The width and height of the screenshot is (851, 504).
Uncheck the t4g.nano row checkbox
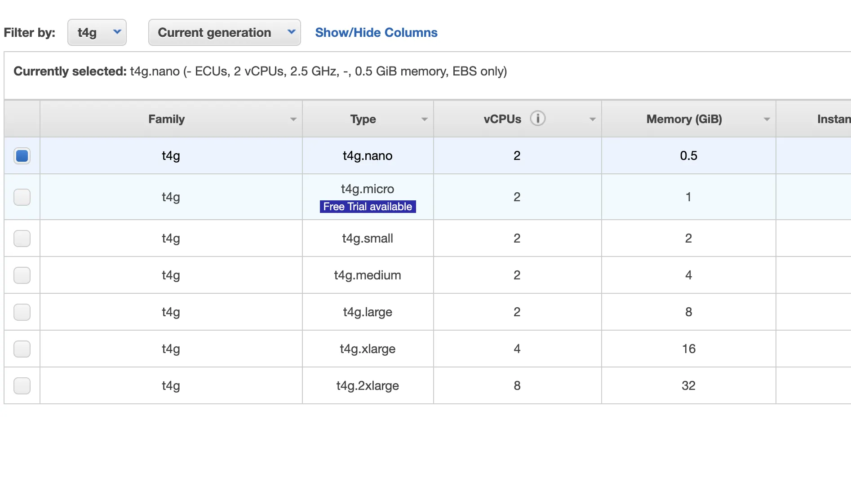(x=22, y=156)
